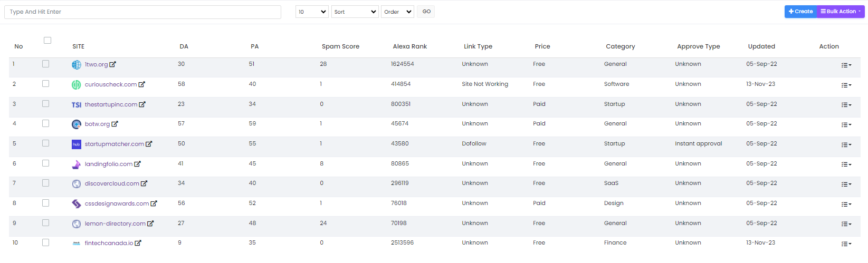Click the green curiouscheck.com favicon

tap(77, 84)
